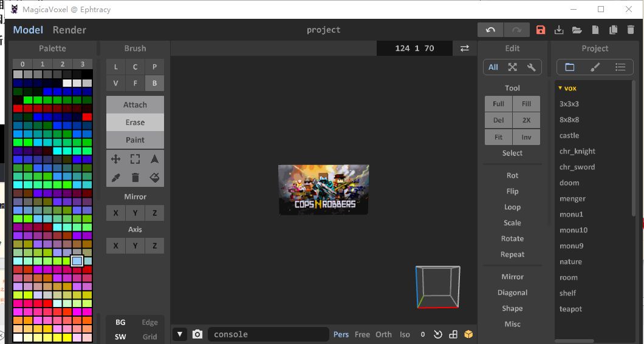Choose Pers camera mode
Image resolution: width=644 pixels, height=344 pixels.
(341, 334)
